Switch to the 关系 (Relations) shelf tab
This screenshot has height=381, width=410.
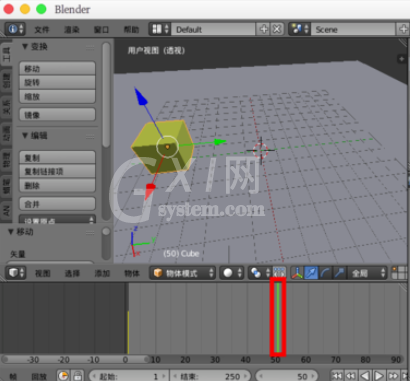6,107
